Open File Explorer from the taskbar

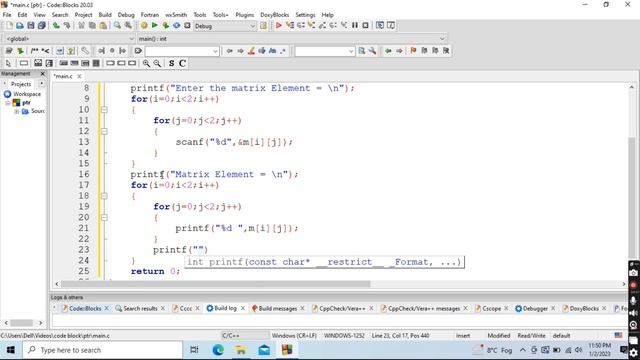pyautogui.click(x=241, y=350)
